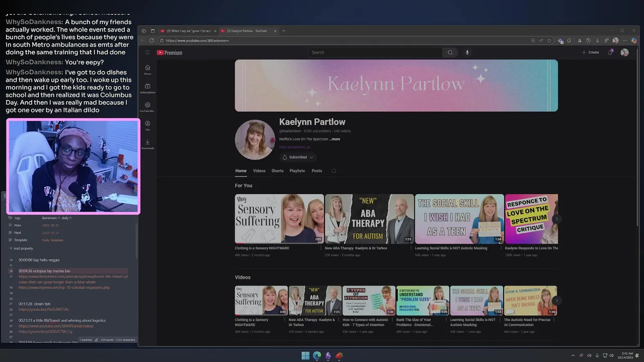Open the YouTube guide hamburger menu

tap(147, 52)
